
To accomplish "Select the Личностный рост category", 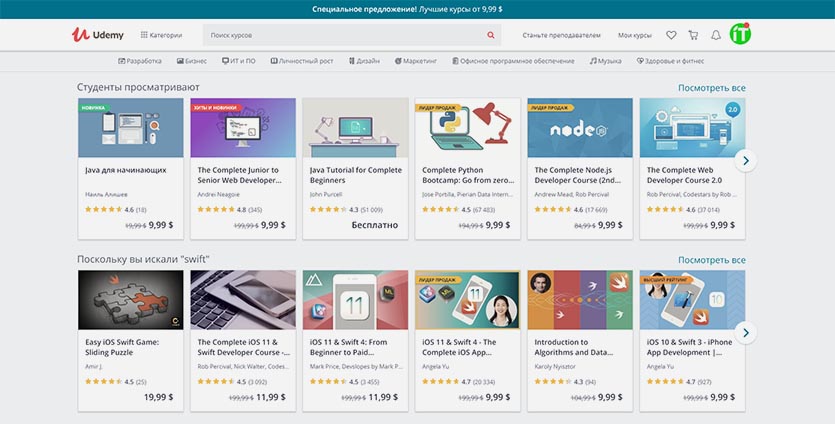I will (302, 61).
